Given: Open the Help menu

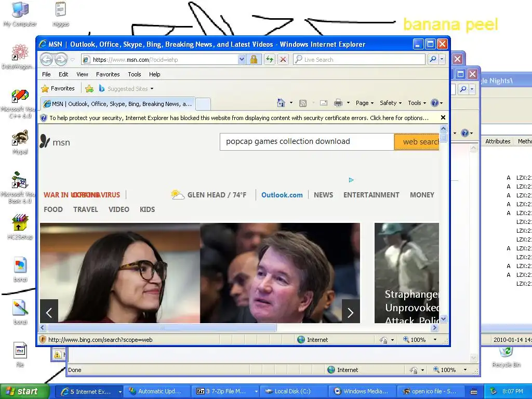Looking at the screenshot, I should [x=155, y=74].
